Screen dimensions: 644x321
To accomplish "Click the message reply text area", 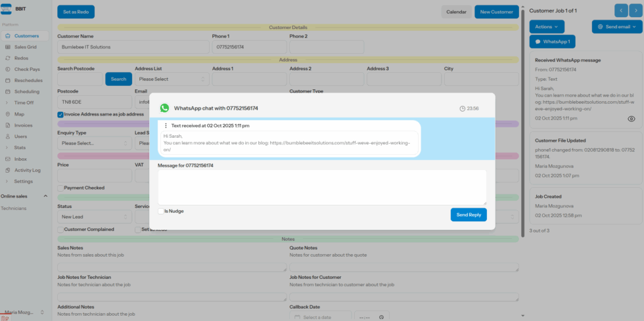I will pyautogui.click(x=322, y=187).
